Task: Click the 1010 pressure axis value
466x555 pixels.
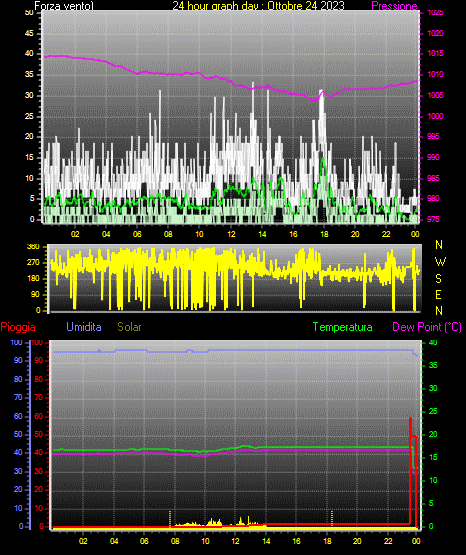Action: pyautogui.click(x=436, y=74)
